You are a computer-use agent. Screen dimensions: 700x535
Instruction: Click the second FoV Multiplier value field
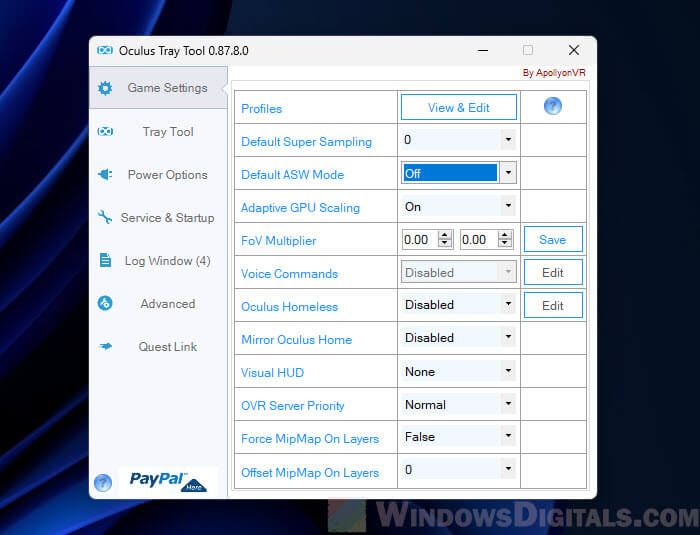tap(478, 240)
